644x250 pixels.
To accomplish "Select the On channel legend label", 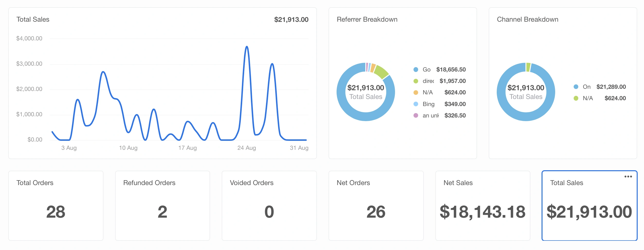I will 587,87.
